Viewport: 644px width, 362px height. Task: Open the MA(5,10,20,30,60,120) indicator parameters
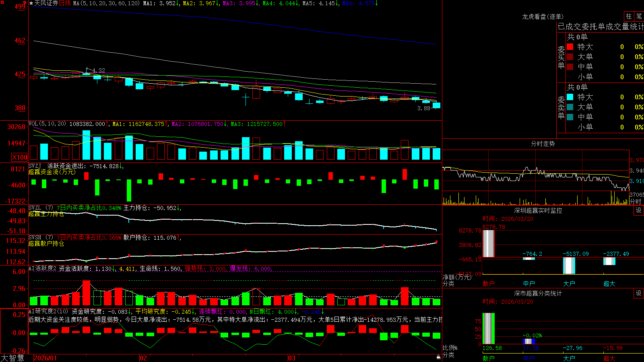(106, 3)
